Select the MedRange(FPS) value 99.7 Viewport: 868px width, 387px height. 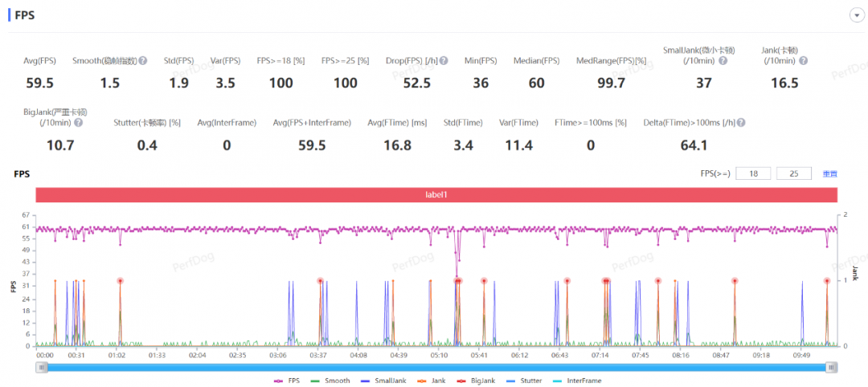[611, 84]
